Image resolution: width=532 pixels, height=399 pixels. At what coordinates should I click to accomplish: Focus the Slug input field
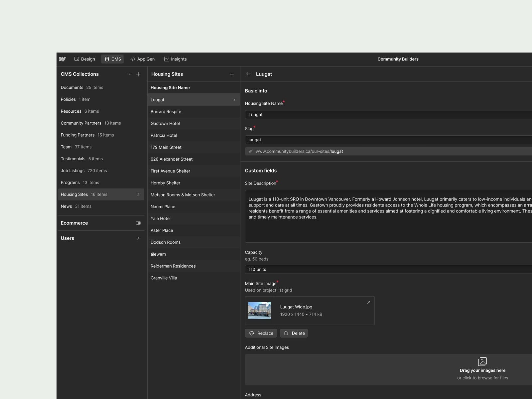[x=388, y=140]
